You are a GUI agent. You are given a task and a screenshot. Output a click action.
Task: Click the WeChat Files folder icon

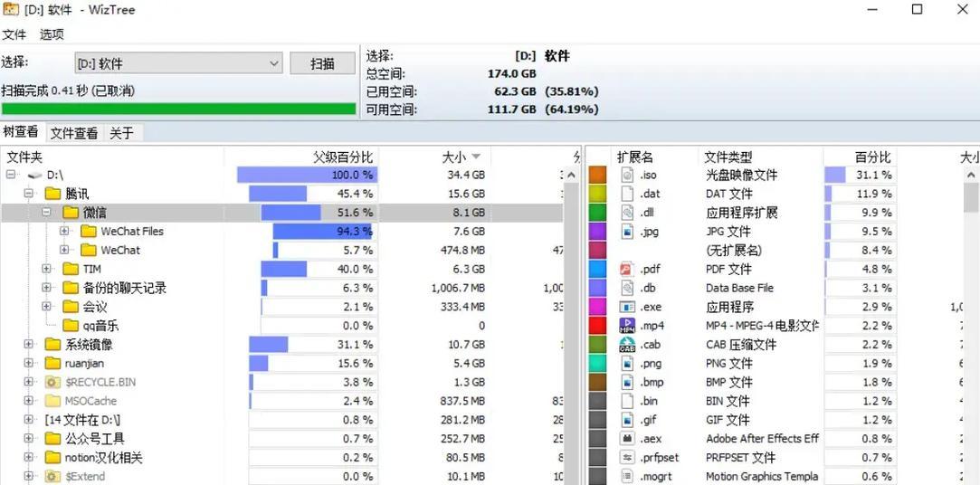coord(89,232)
